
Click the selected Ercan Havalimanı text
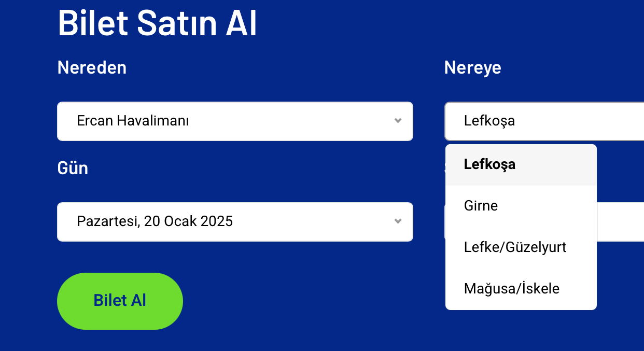click(x=133, y=121)
